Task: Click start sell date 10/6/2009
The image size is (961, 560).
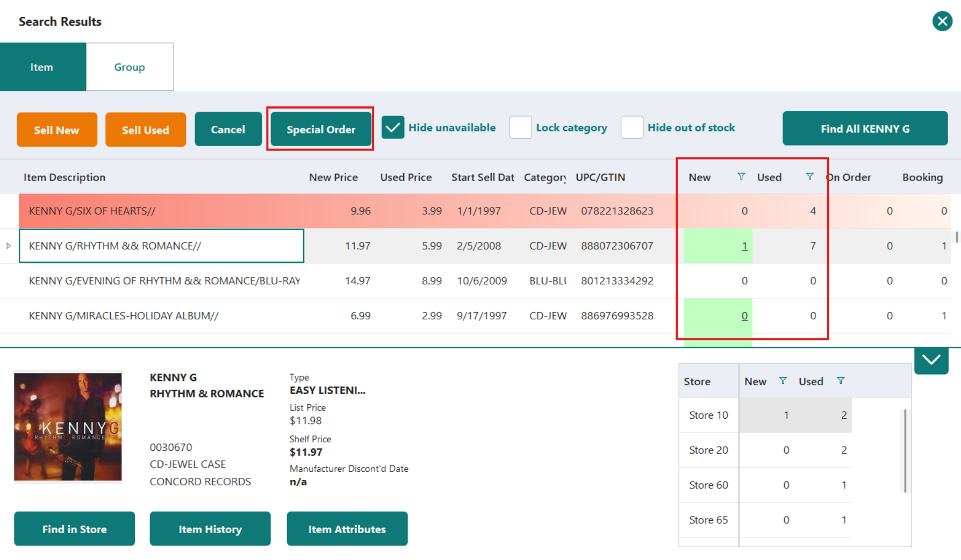Action: tap(482, 281)
